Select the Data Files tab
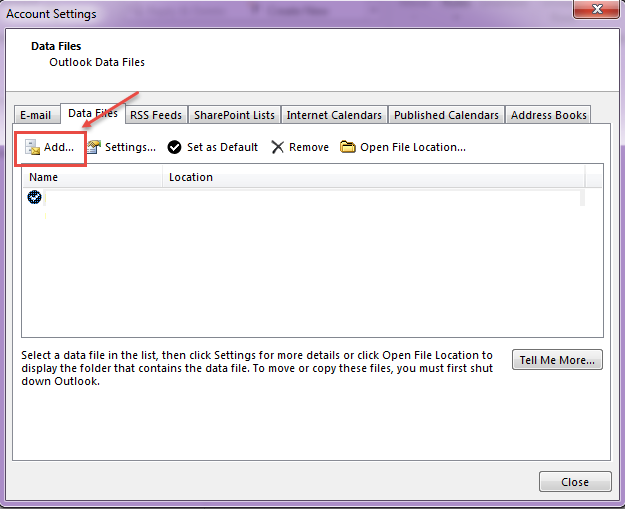Image resolution: width=625 pixels, height=509 pixels. point(93,114)
